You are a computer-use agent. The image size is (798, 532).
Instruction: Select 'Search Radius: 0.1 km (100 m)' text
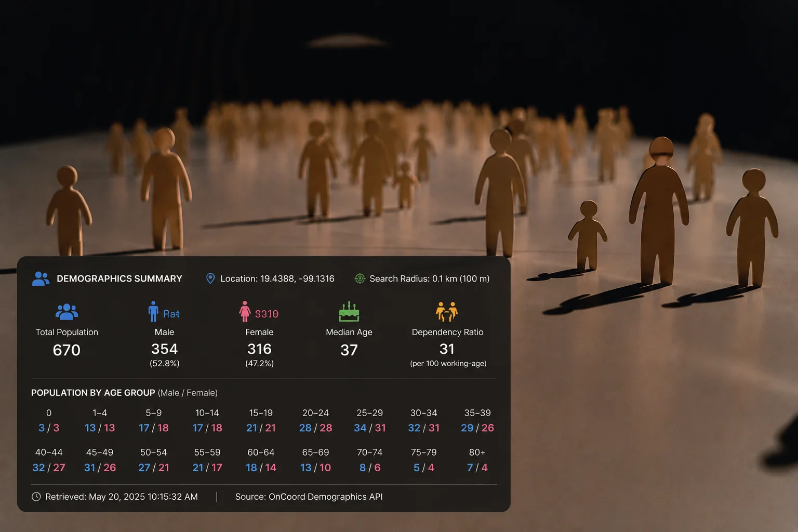click(430, 279)
